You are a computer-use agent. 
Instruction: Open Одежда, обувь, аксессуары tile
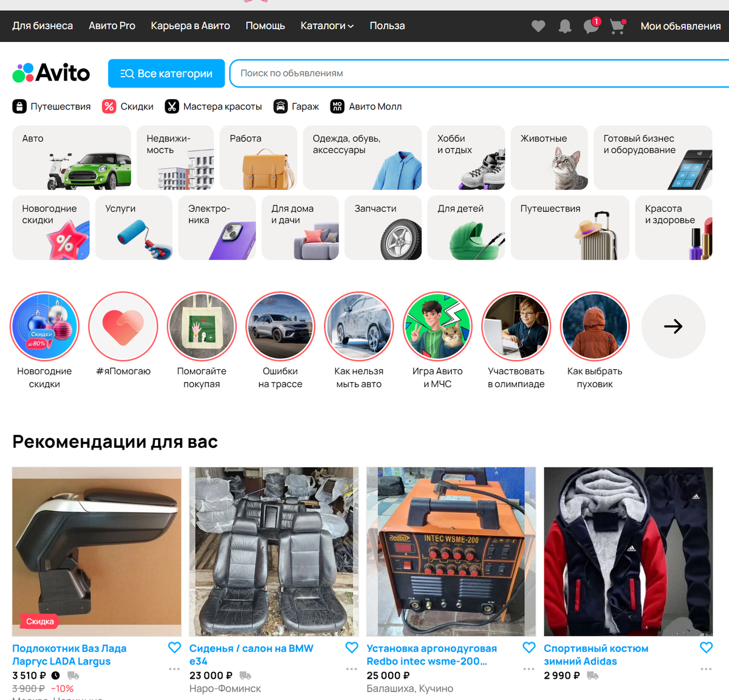point(362,158)
